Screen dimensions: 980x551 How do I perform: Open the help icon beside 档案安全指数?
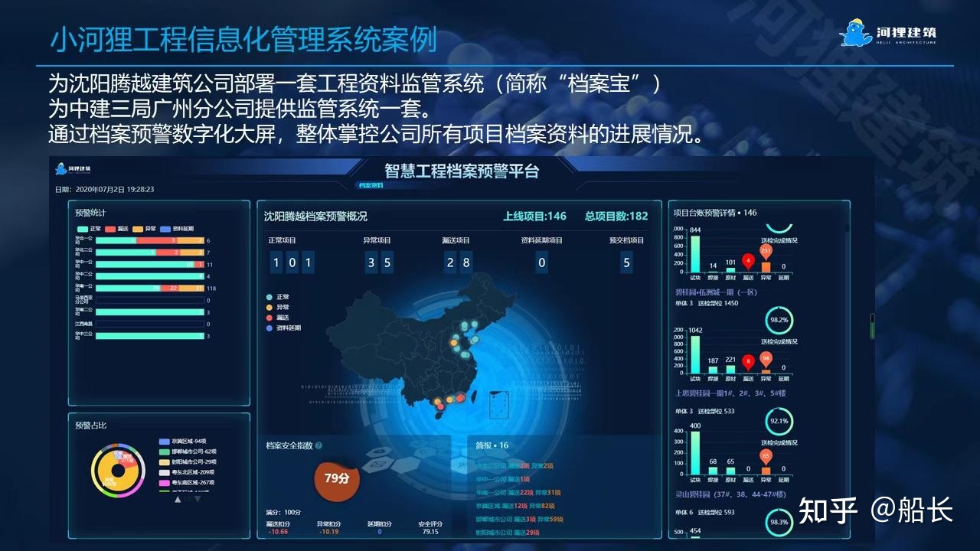click(x=319, y=445)
